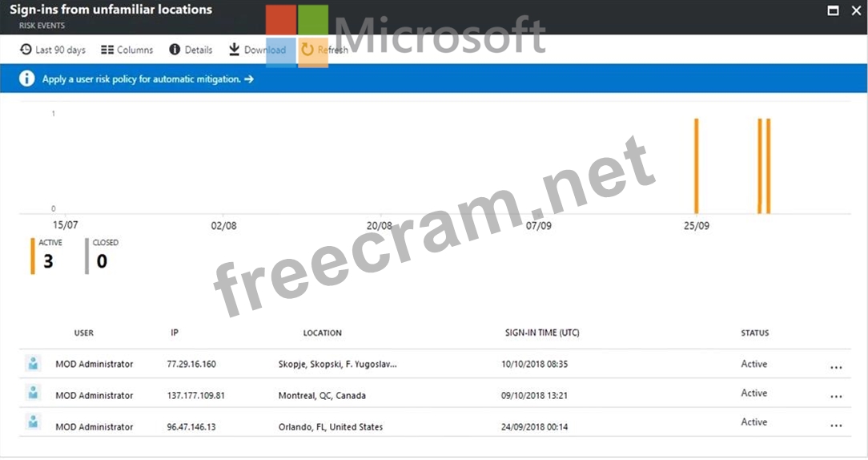Select MOD Administrator in 96.47.146.13 row
The image size is (868, 460).
(94, 427)
